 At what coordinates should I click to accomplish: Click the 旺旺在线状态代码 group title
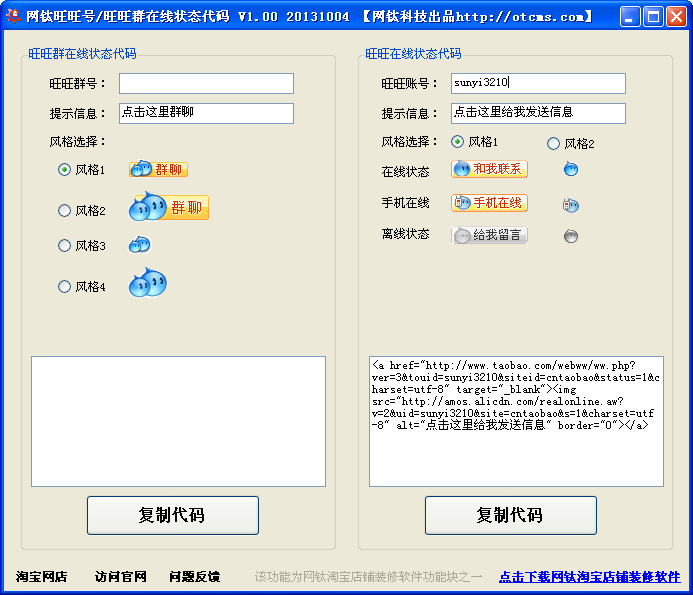point(413,53)
